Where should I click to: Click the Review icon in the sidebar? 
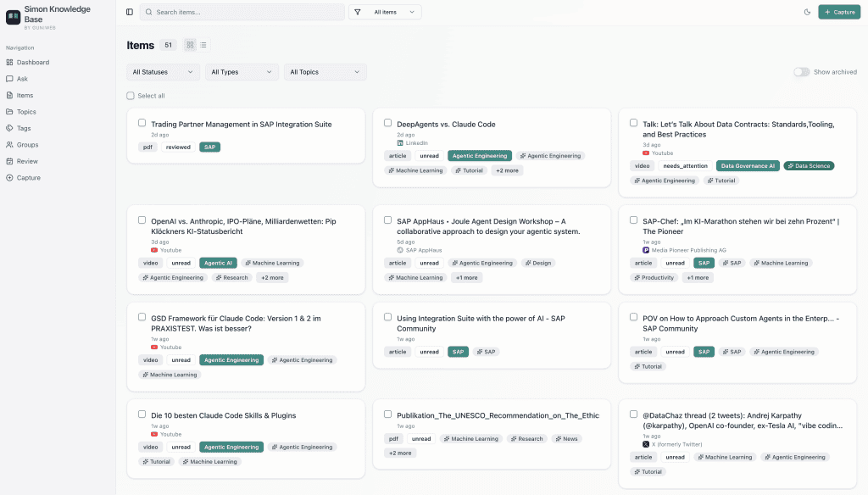[9, 161]
